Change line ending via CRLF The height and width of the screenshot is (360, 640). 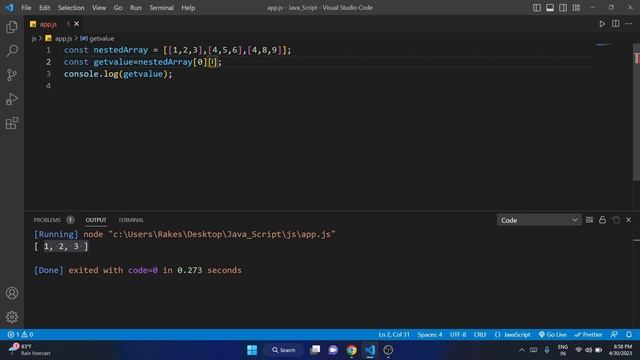click(x=480, y=334)
